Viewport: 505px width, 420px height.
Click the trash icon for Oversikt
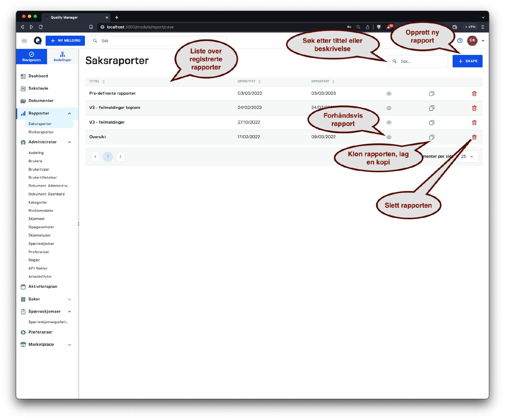474,137
